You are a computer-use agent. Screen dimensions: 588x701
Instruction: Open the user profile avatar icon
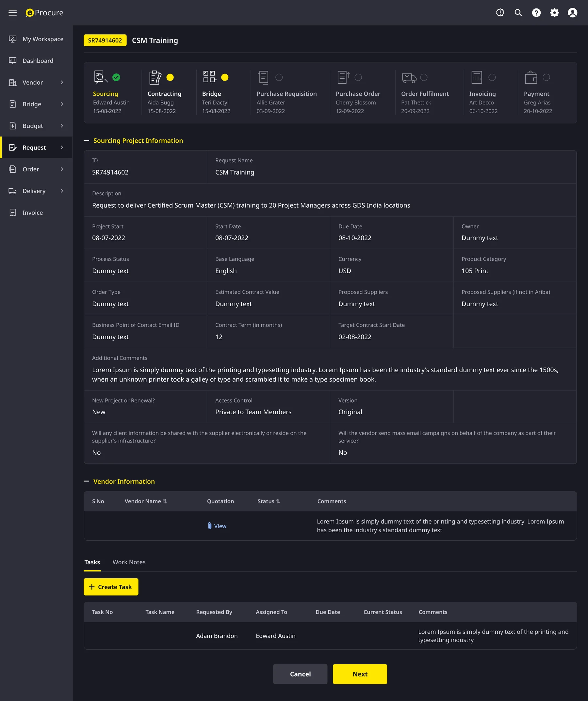tap(572, 13)
